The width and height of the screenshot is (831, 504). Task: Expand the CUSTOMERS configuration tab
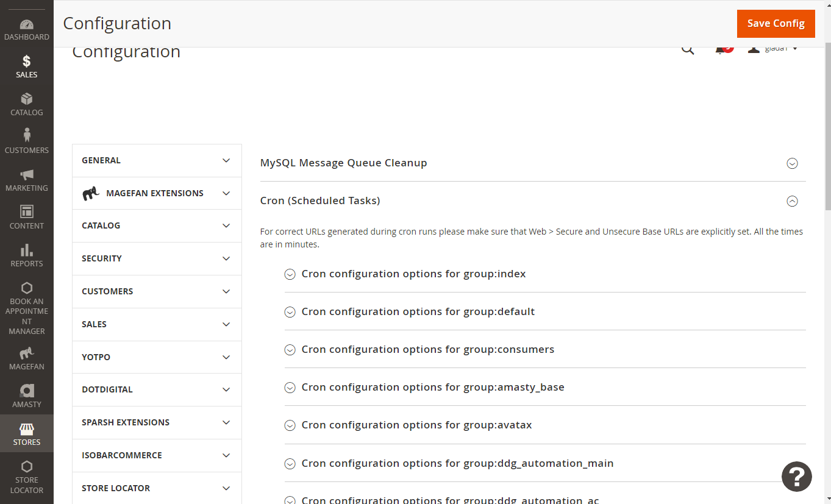[x=157, y=291]
